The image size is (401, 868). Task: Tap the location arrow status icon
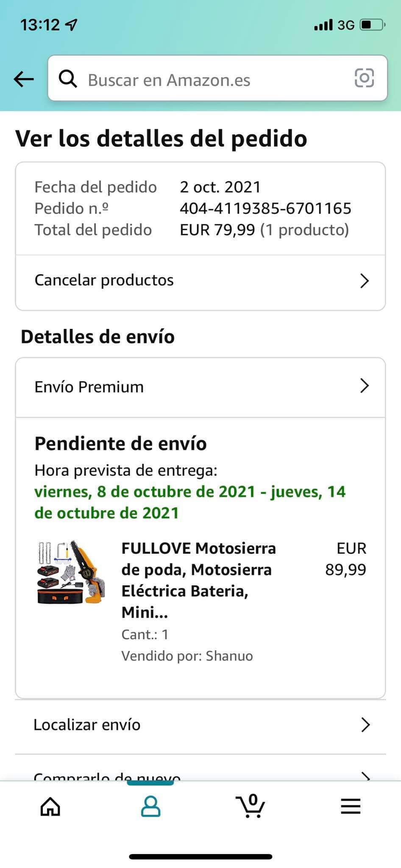[x=71, y=25]
